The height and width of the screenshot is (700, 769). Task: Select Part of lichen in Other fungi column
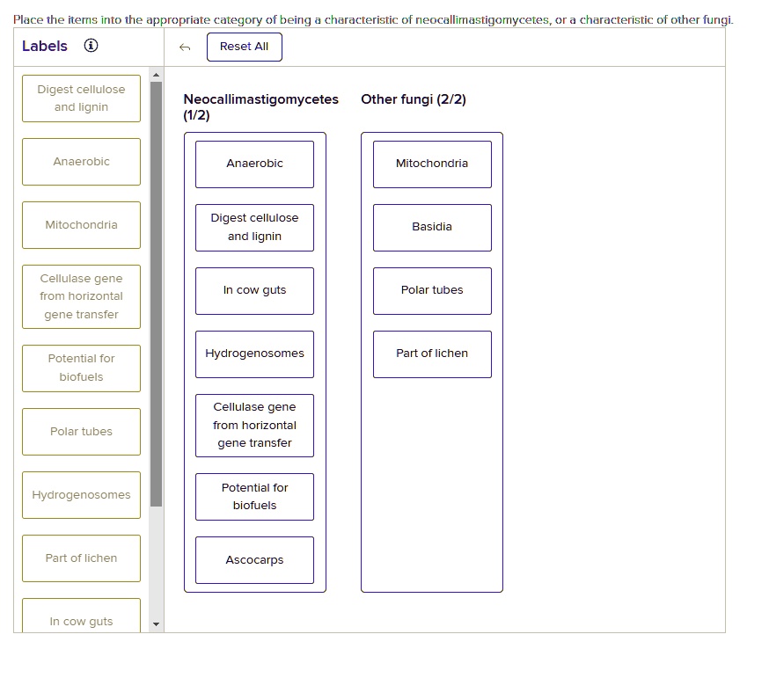pos(432,354)
